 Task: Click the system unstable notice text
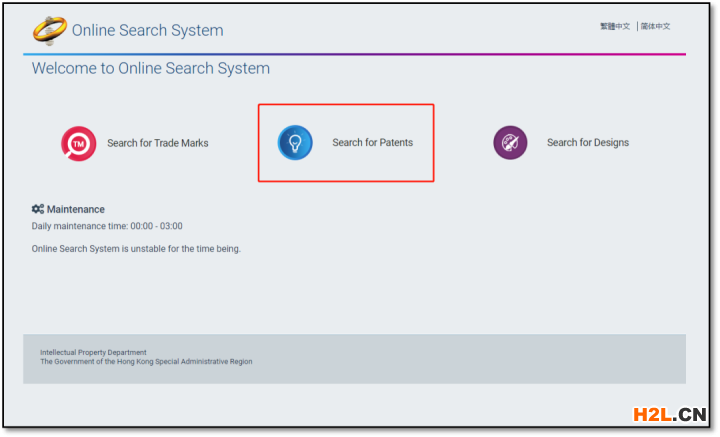coord(136,249)
